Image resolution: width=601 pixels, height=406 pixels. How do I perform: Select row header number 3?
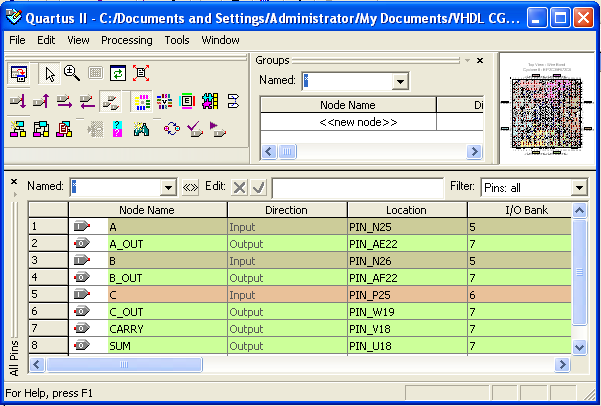48,260
